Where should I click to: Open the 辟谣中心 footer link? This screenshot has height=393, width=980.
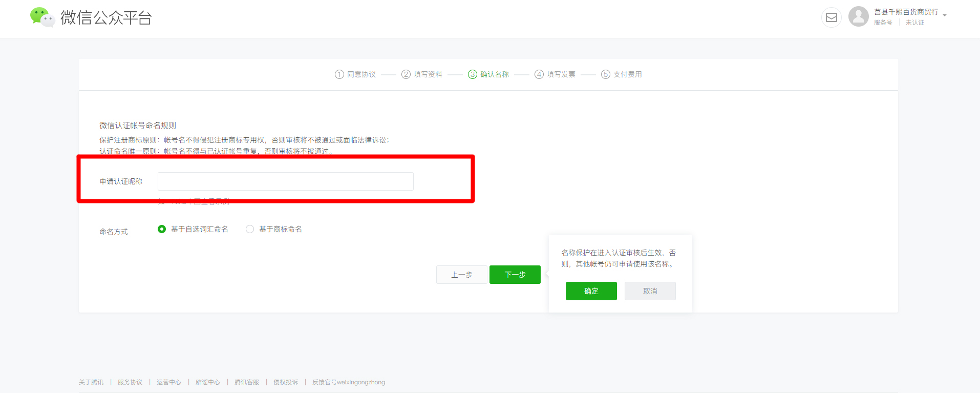point(208,382)
